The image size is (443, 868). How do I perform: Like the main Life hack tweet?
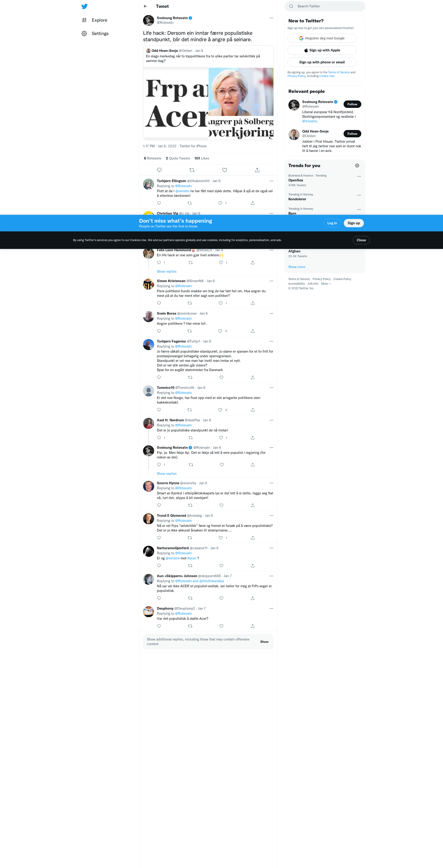point(225,170)
